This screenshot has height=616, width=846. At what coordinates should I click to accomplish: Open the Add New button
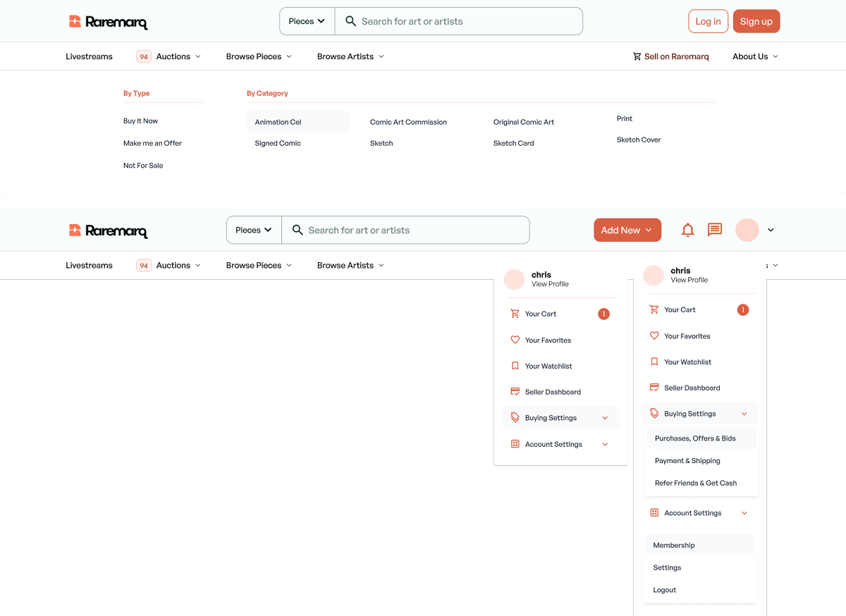pos(627,230)
